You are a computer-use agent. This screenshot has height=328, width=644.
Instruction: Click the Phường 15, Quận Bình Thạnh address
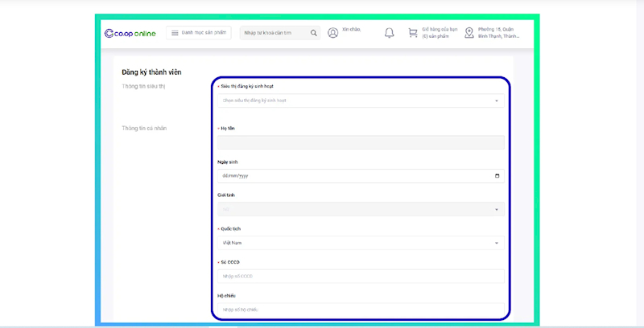tap(501, 33)
